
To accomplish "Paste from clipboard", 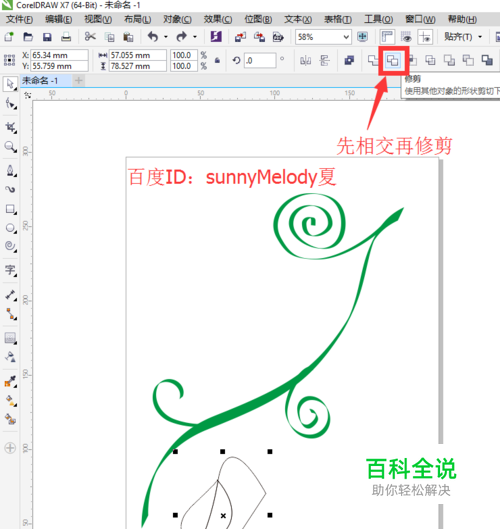I will 128,36.
